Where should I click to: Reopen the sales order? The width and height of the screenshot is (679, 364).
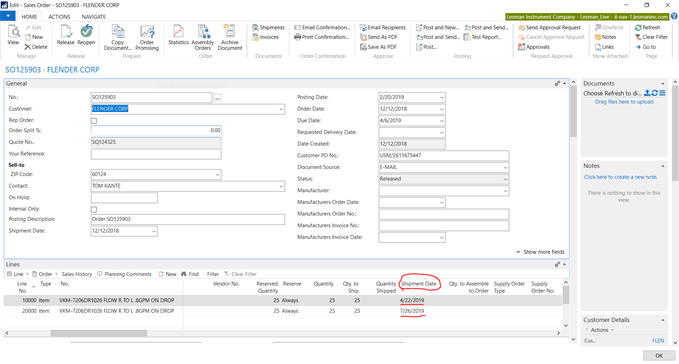(86, 35)
